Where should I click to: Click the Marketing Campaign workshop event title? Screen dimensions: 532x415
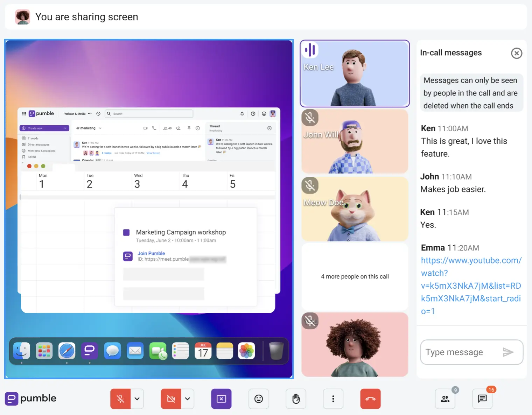click(181, 232)
